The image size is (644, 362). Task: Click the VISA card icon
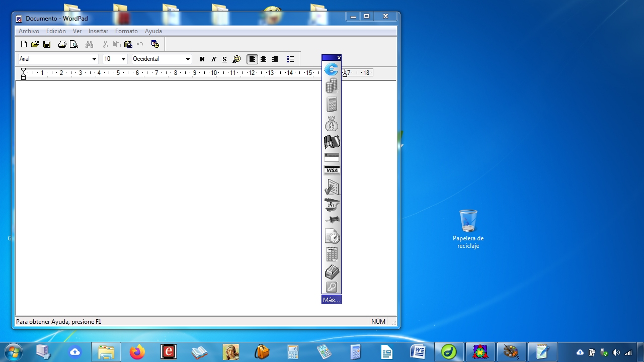click(332, 170)
